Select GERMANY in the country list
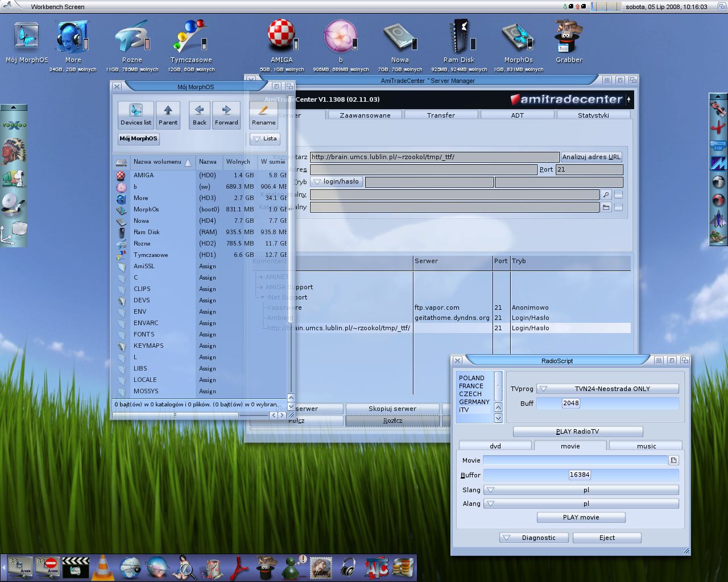Image resolution: width=728 pixels, height=582 pixels. [x=474, y=402]
